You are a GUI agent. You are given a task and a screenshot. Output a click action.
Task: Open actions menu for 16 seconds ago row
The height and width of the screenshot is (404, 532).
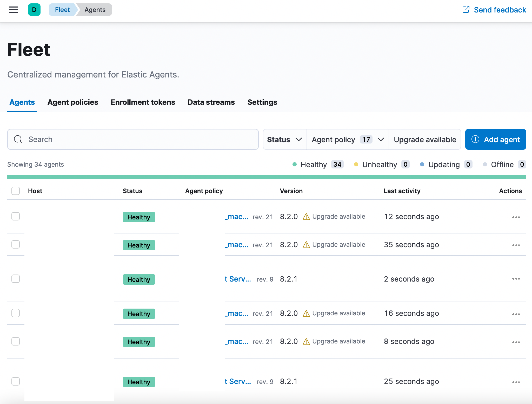[x=516, y=314]
